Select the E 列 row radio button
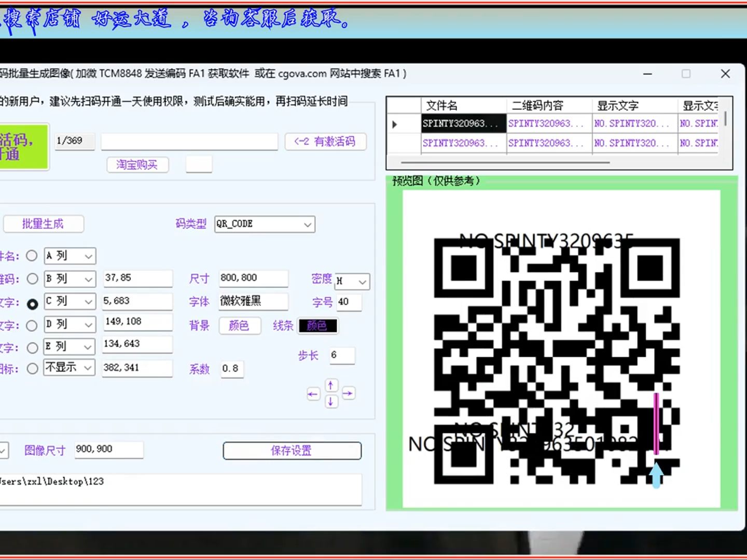The image size is (747, 560). (32, 347)
